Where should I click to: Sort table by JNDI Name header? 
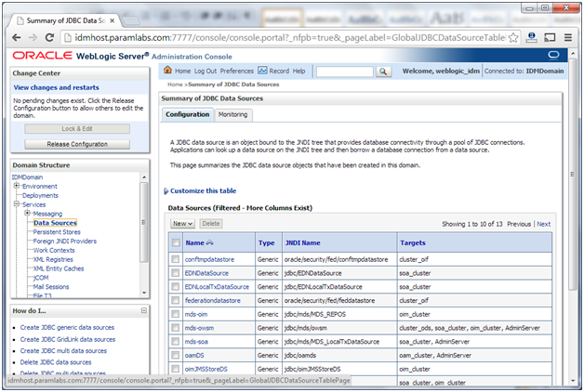point(303,242)
